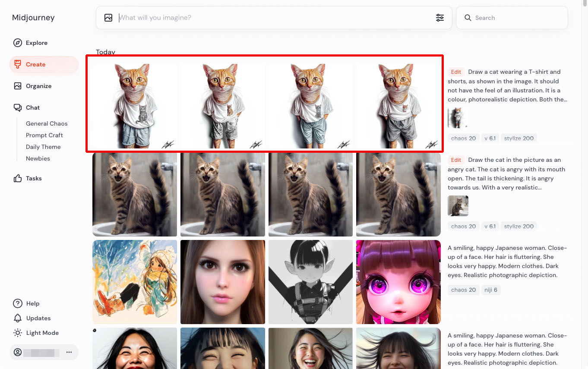Open the Daily Theme chat room
588x369 pixels.
coord(43,147)
